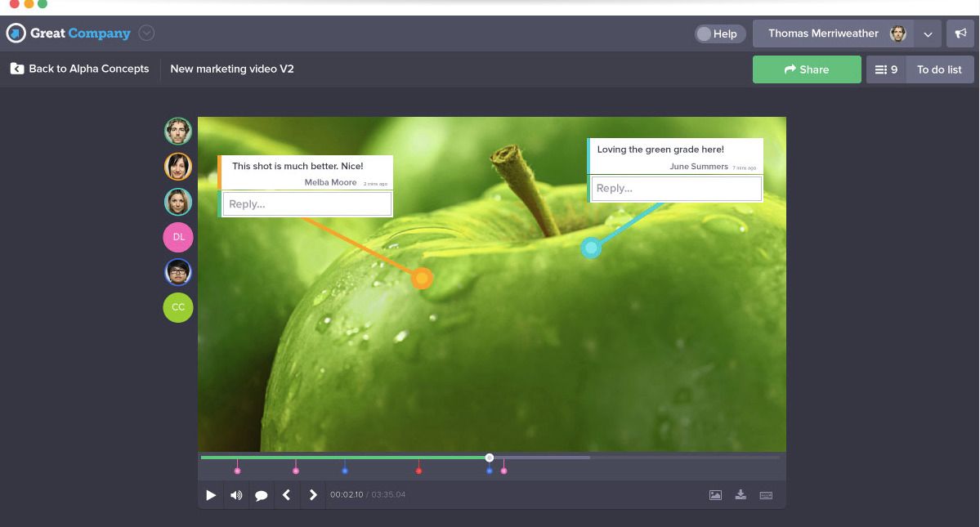Open the Thomas Merriweather account dropdown
This screenshot has width=980, height=527.
(928, 33)
